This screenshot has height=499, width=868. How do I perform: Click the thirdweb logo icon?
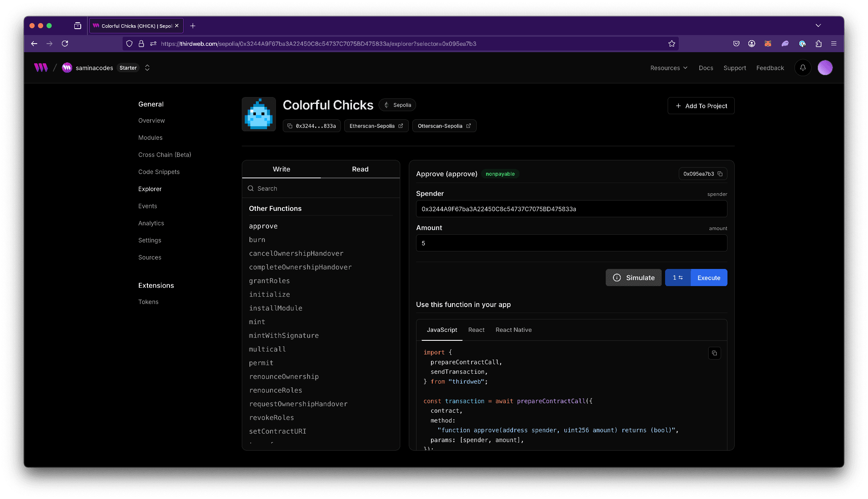[41, 68]
